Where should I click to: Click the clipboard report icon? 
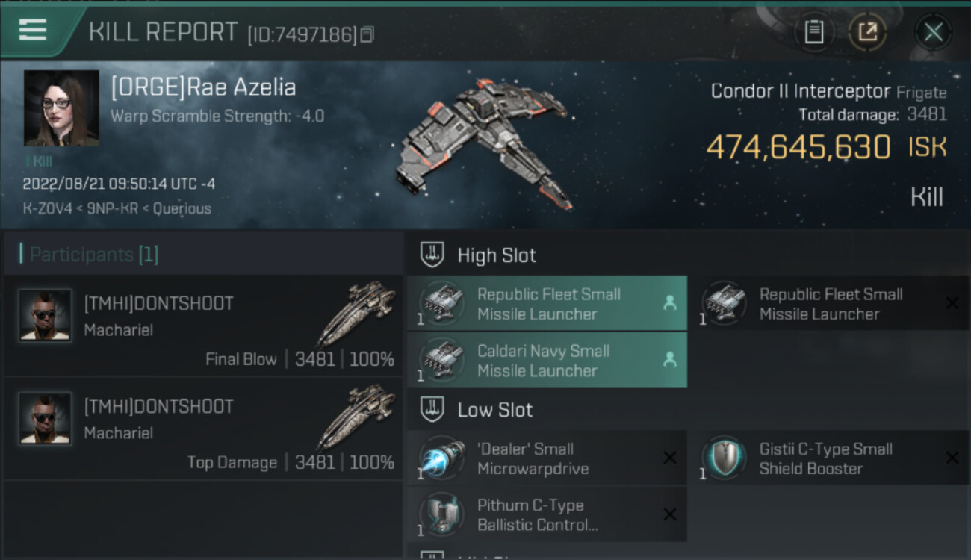pyautogui.click(x=814, y=31)
